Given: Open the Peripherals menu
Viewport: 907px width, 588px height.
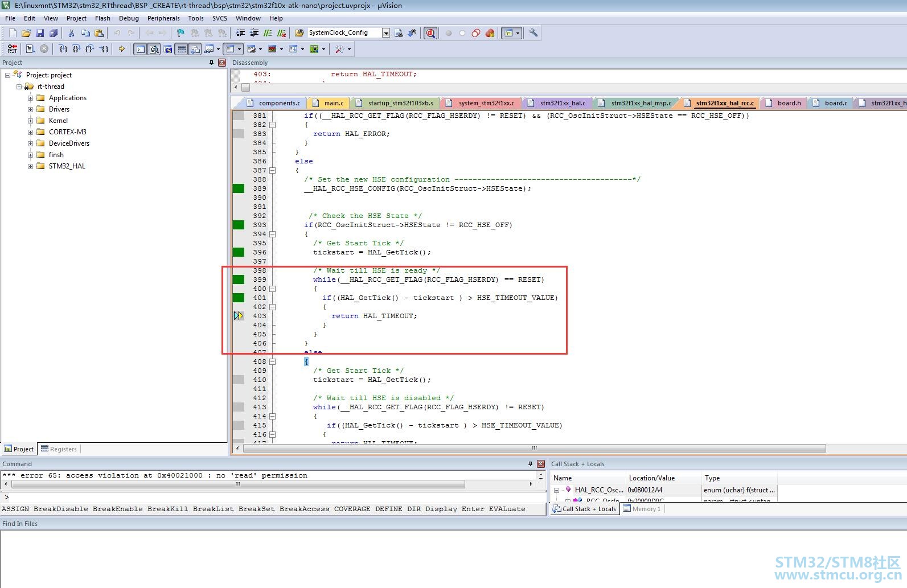Looking at the screenshot, I should tap(163, 18).
